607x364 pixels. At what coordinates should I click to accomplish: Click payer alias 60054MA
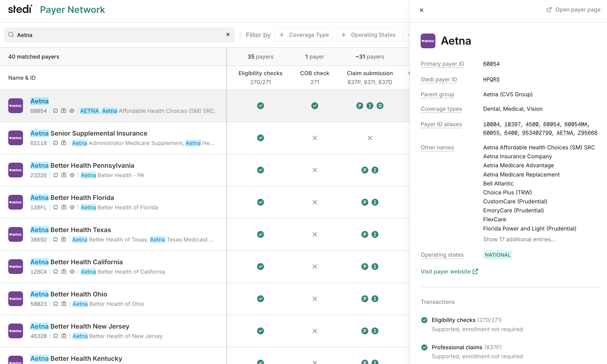pyautogui.click(x=576, y=124)
